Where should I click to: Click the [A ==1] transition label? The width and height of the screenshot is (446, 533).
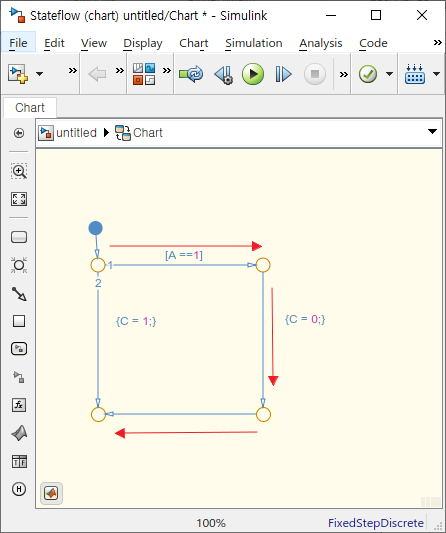[x=184, y=255]
